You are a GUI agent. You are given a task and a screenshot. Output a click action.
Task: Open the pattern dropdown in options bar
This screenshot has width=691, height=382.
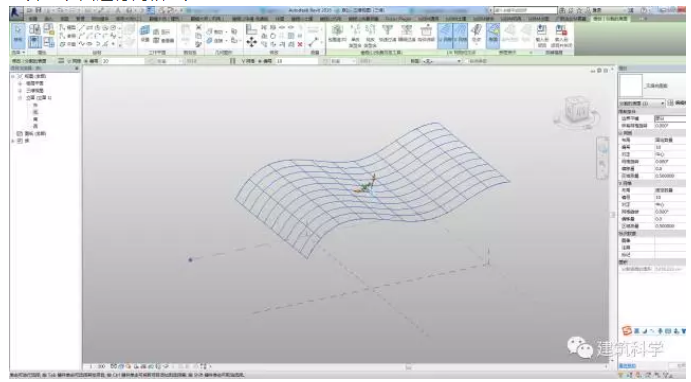coord(442,61)
